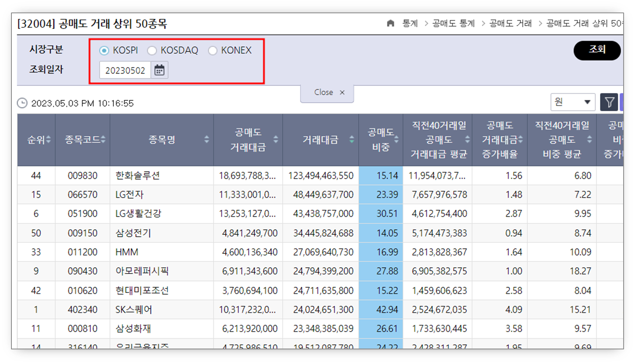The height and width of the screenshot is (364, 635).
Task: Sort by 공매도 거래대금 증가배율 column
Action: click(x=520, y=140)
